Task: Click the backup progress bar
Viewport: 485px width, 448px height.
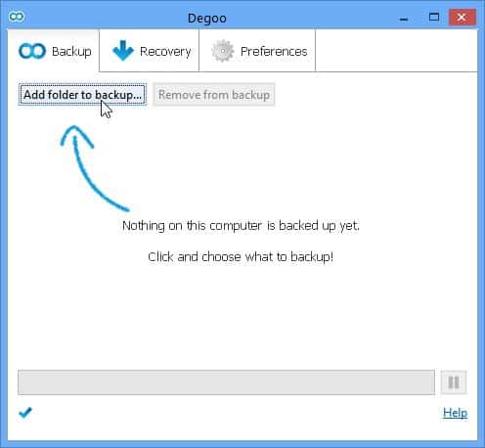Action: pos(226,382)
